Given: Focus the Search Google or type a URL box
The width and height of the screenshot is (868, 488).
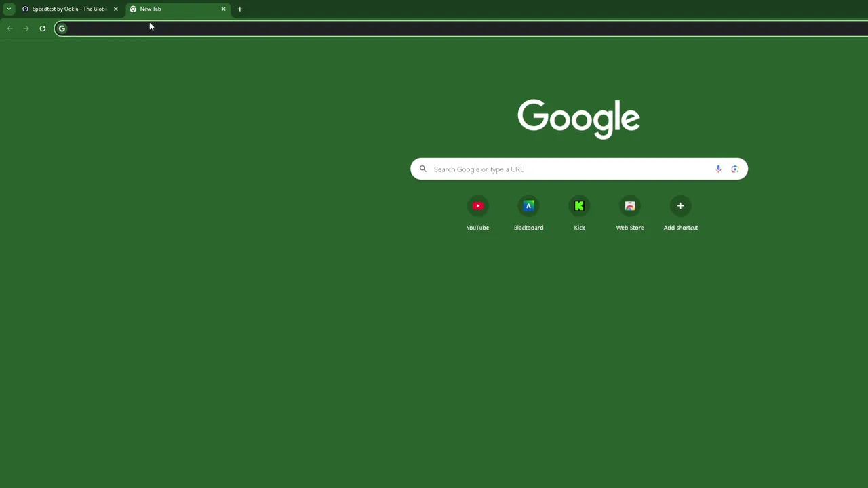Looking at the screenshot, I should 578,169.
